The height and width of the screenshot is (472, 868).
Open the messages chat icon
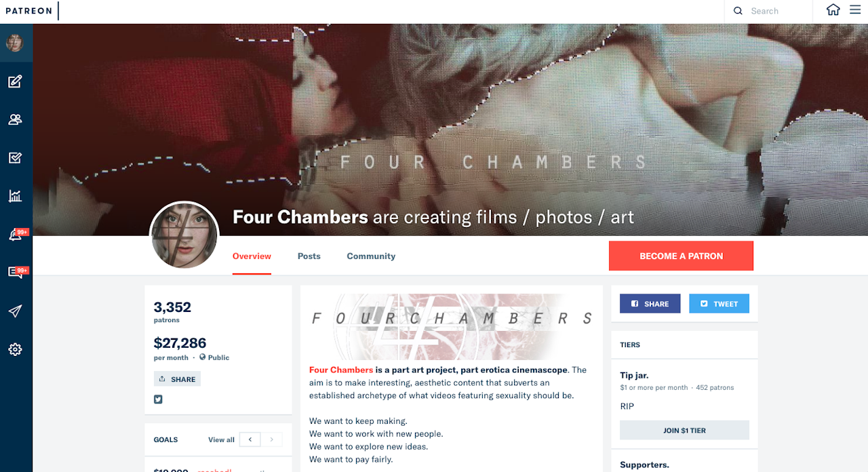[16, 273]
